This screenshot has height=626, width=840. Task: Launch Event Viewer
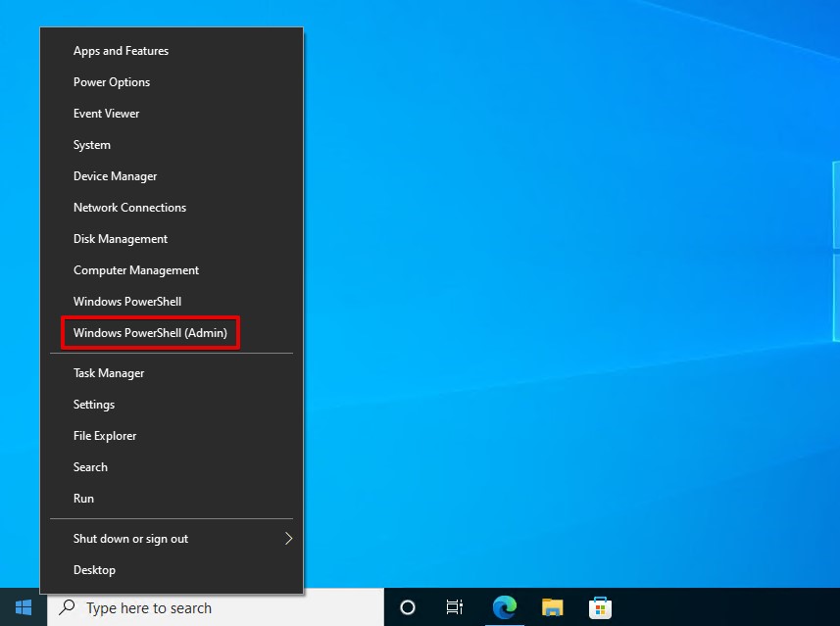pos(106,113)
